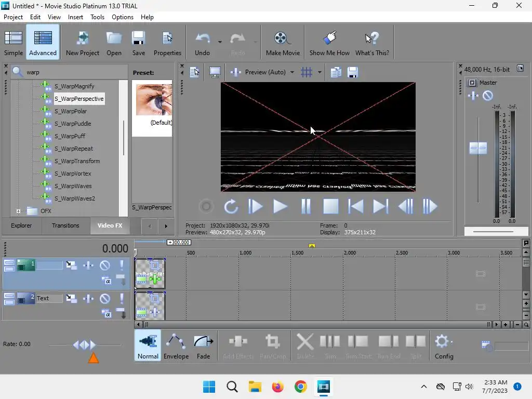Screen dimensions: 532x399
Task: Open Text track FX button
Action: (88, 298)
